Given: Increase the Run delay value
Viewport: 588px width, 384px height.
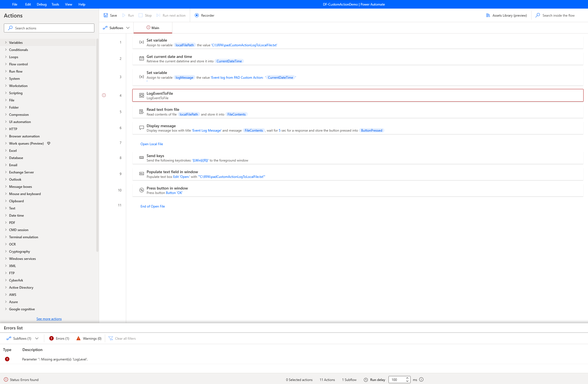Looking at the screenshot, I should tap(407, 378).
